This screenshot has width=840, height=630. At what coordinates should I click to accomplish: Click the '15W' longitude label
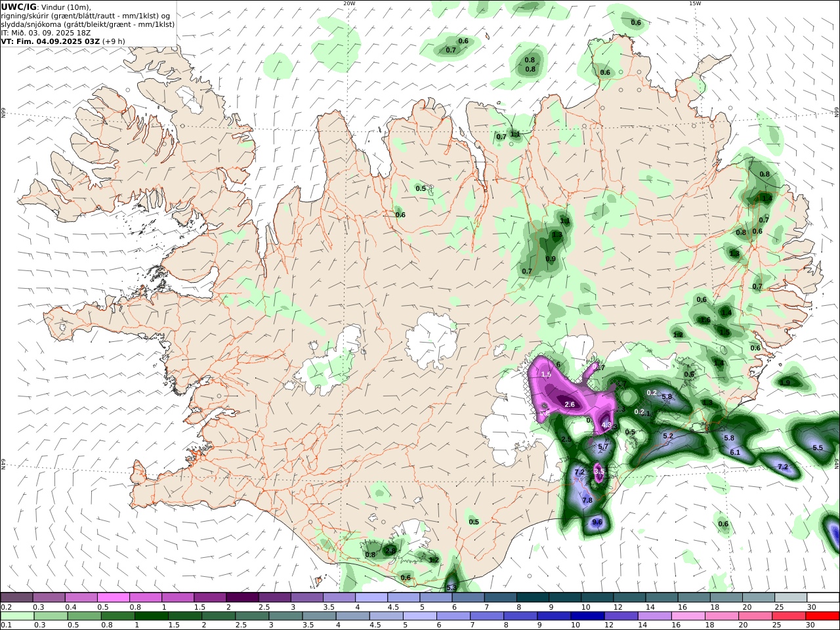(695, 3)
